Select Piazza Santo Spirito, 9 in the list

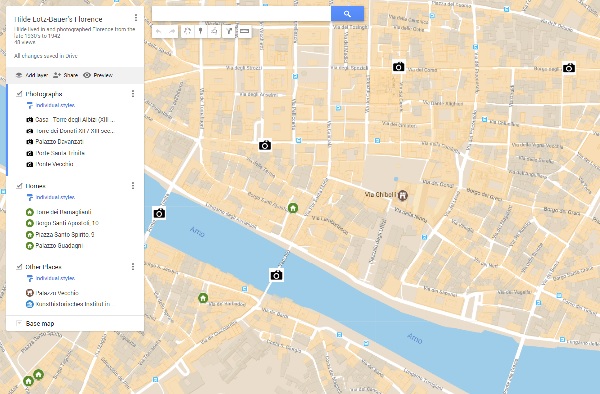pyautogui.click(x=60, y=234)
